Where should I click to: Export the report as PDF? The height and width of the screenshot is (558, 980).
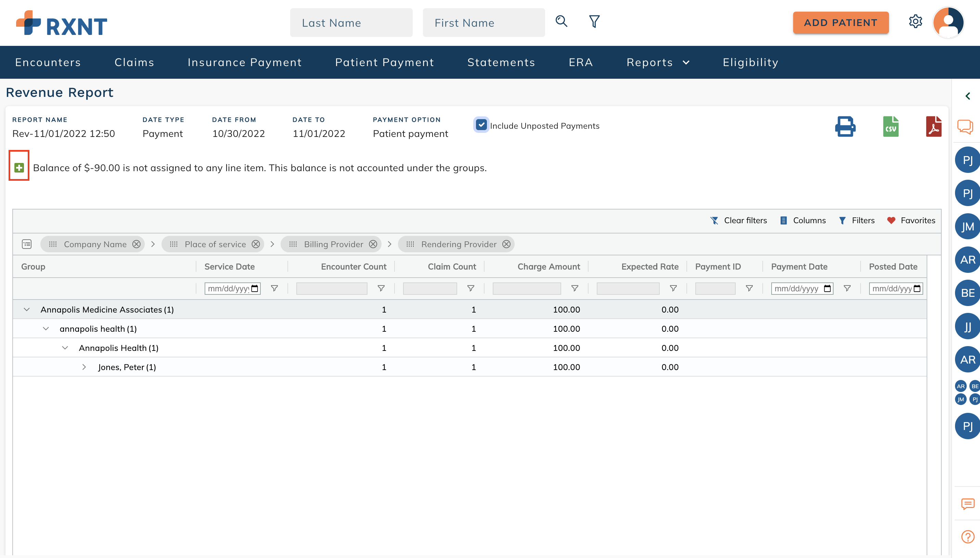click(933, 126)
